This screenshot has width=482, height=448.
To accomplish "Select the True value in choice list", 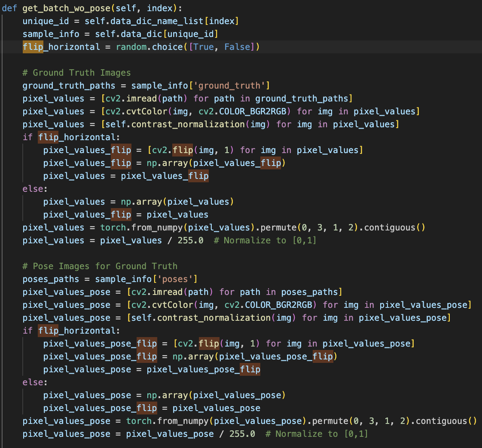I will (204, 47).
